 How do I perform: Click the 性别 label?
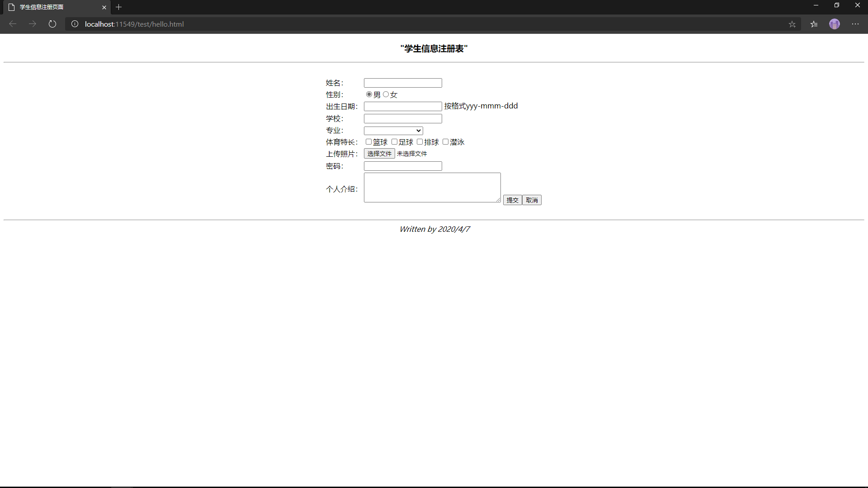(335, 95)
